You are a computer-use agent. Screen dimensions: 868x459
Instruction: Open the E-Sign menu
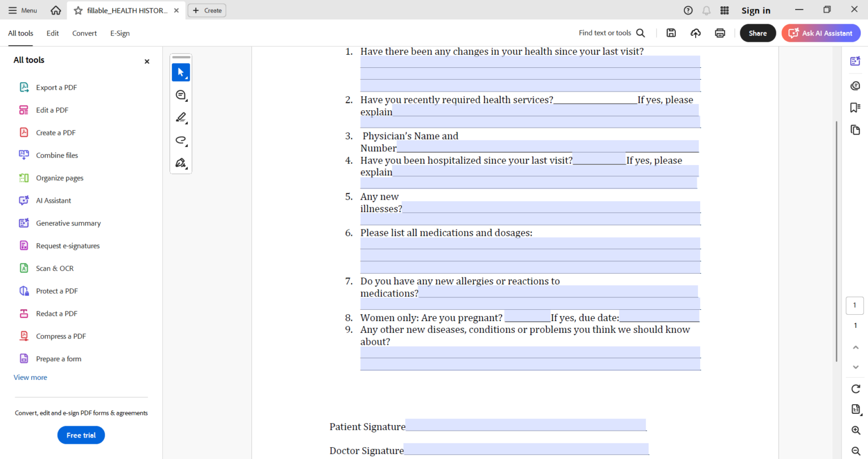click(120, 33)
